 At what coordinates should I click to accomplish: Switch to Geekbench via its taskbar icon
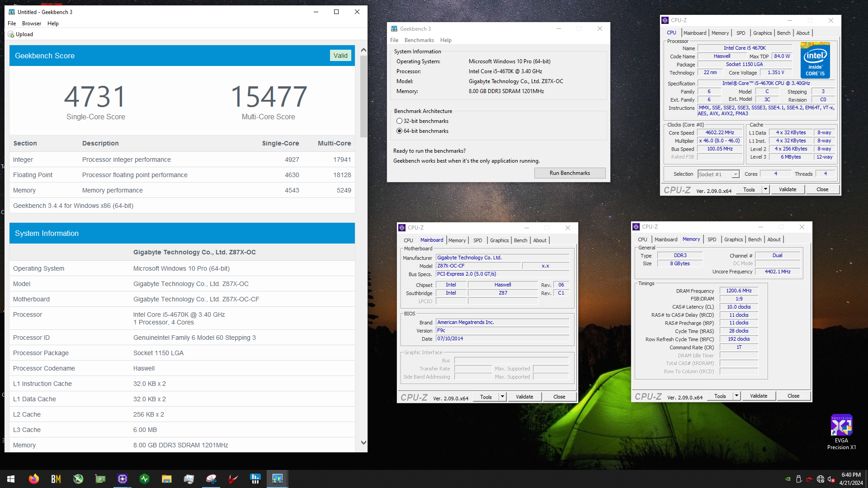[278, 479]
